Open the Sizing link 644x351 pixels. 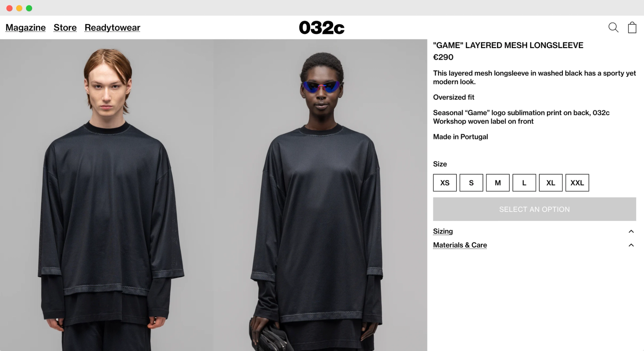pos(443,231)
